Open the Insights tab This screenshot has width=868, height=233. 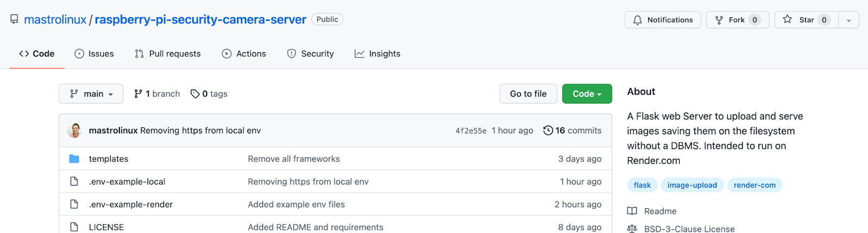tap(378, 54)
